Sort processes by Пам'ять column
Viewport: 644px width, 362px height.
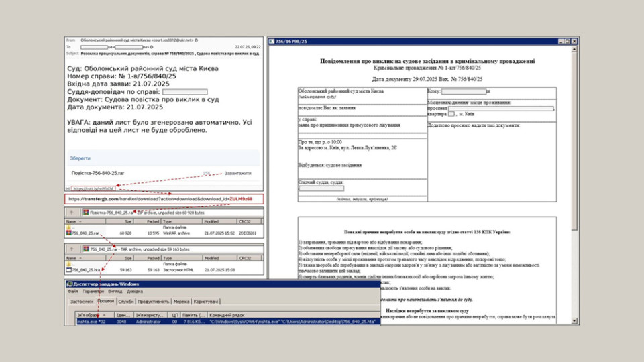click(194, 315)
